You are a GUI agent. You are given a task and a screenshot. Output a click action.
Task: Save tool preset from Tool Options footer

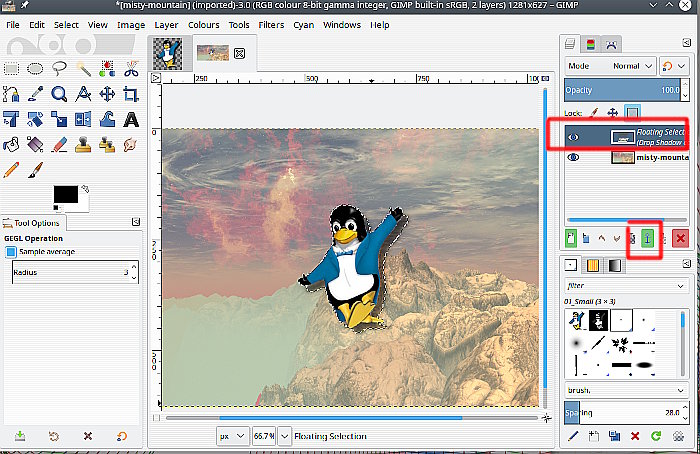20,436
